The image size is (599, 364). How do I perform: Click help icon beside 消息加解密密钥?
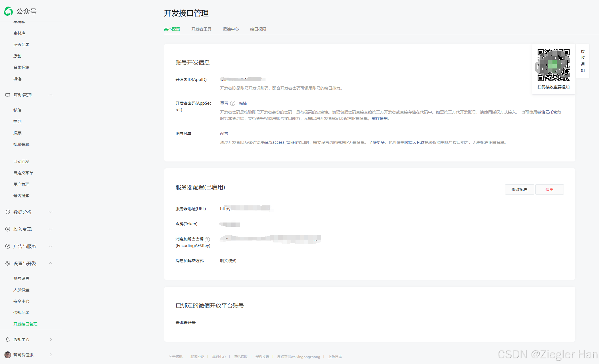[207, 239]
